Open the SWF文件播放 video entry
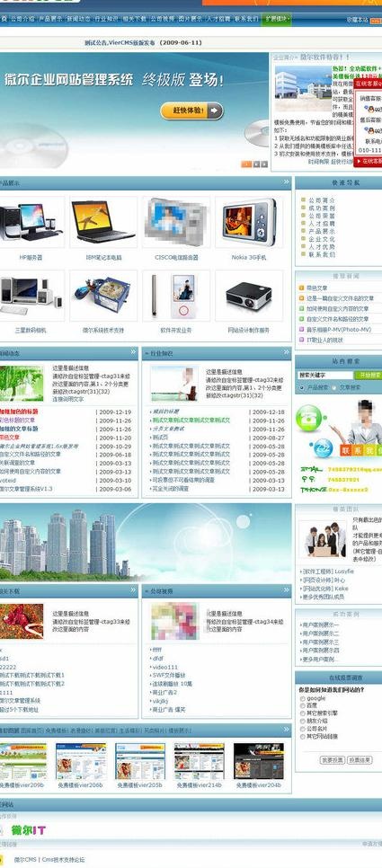This screenshot has height=868, width=382. pyautogui.click(x=169, y=676)
